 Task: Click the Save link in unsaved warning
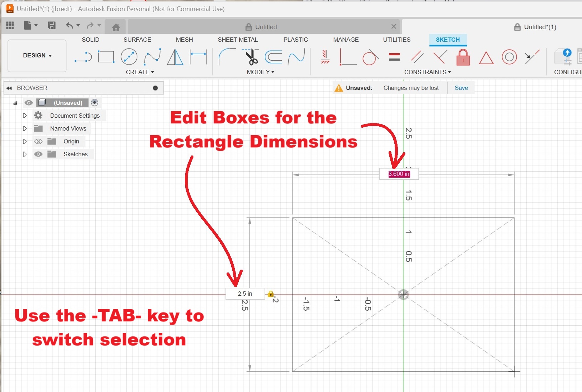[461, 88]
